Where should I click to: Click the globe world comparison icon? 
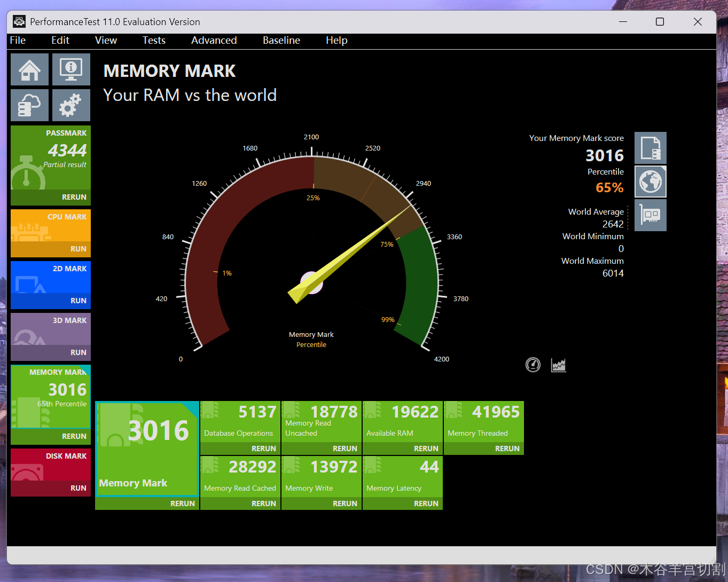point(651,182)
